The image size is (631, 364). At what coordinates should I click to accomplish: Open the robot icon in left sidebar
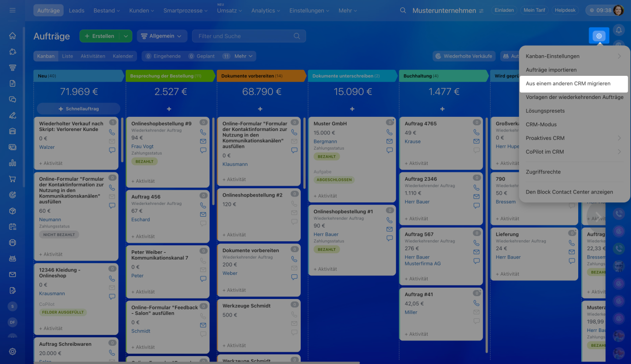(x=12, y=258)
